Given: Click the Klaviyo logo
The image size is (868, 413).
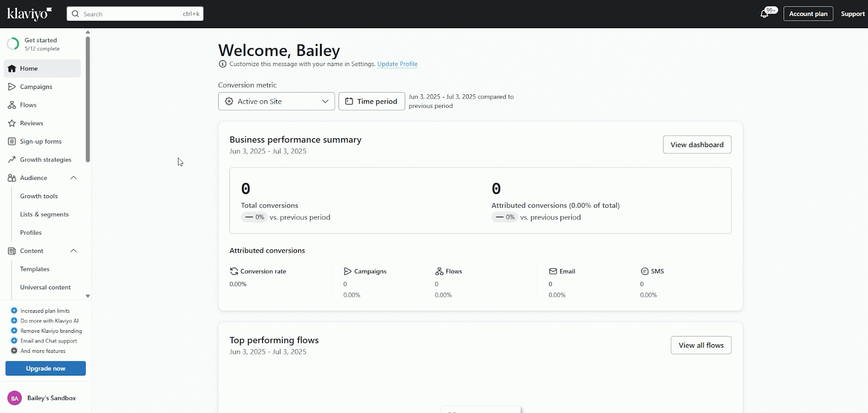Looking at the screenshot, I should point(29,14).
